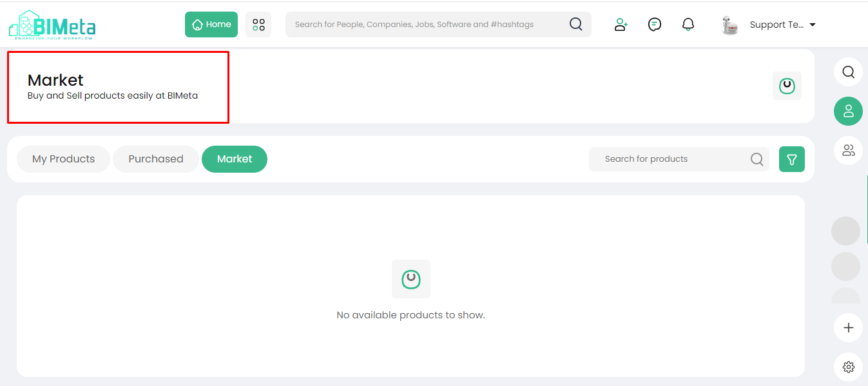The width and height of the screenshot is (868, 386).
Task: Expand the sidebar plus button
Action: (848, 327)
